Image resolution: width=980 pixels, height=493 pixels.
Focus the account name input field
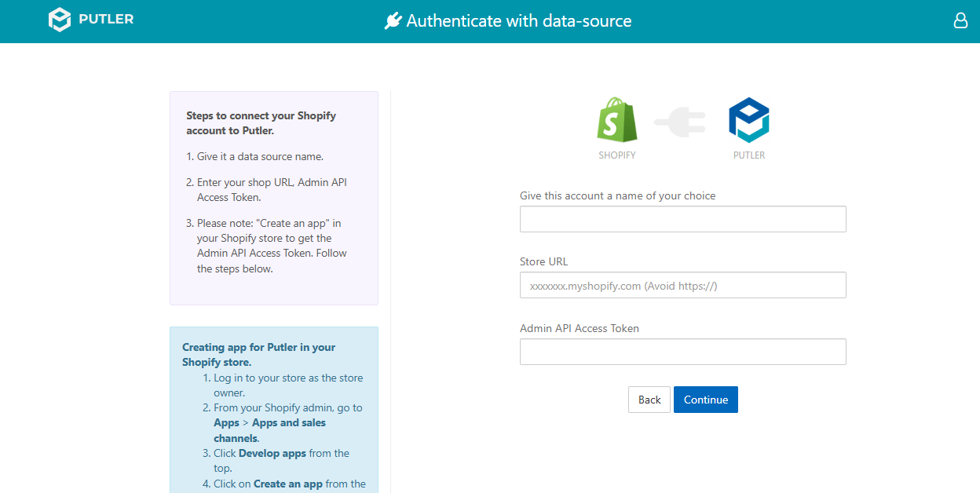[683, 219]
